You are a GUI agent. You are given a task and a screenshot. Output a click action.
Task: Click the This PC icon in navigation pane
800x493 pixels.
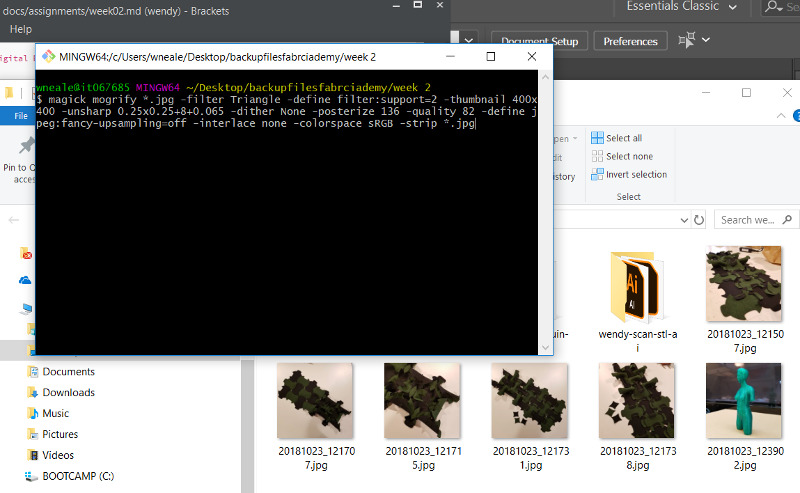(27, 308)
